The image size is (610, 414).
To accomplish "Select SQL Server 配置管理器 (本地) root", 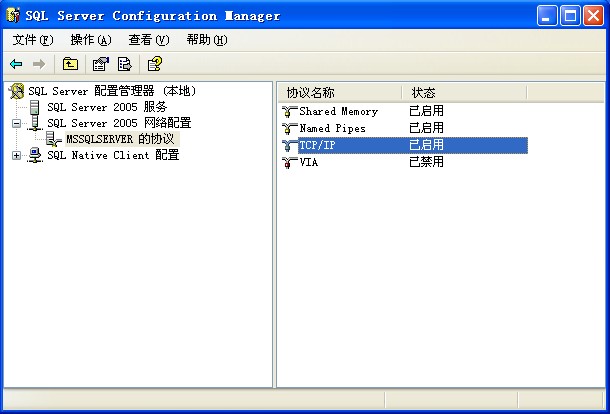I will [x=112, y=91].
